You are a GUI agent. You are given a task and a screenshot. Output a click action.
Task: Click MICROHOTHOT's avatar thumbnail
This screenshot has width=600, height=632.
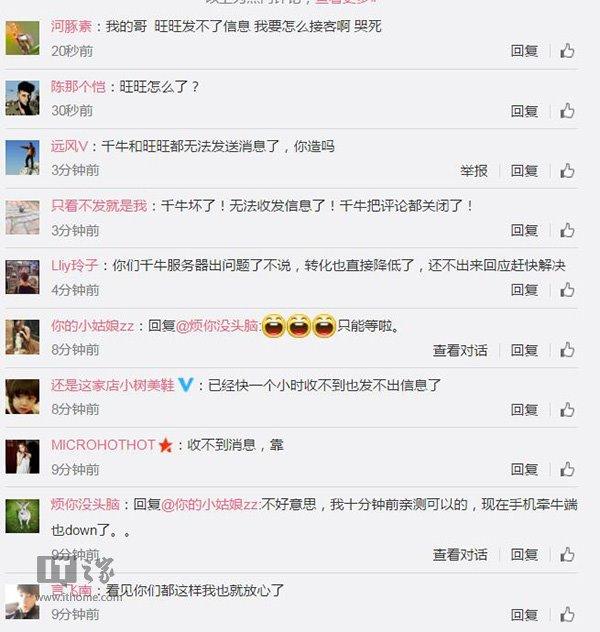coord(23,457)
